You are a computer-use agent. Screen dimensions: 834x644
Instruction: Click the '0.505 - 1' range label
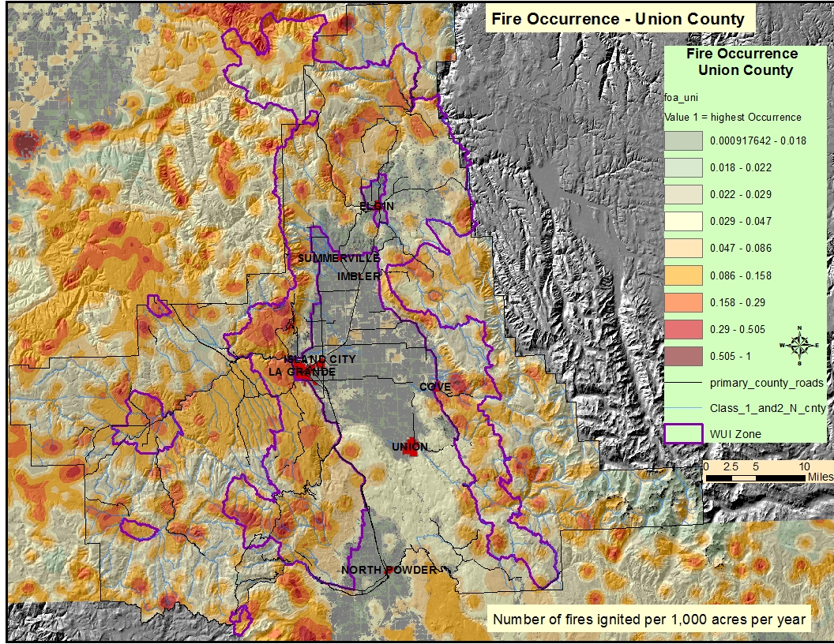coord(731,356)
